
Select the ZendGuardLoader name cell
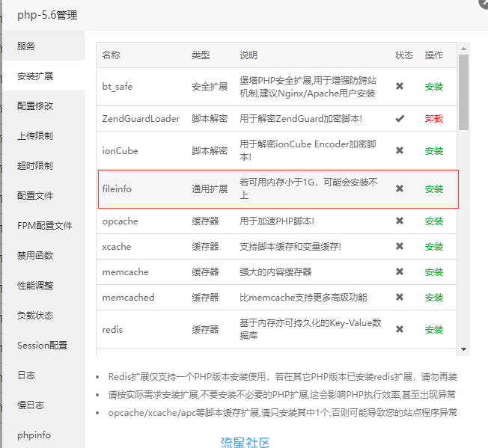(141, 118)
